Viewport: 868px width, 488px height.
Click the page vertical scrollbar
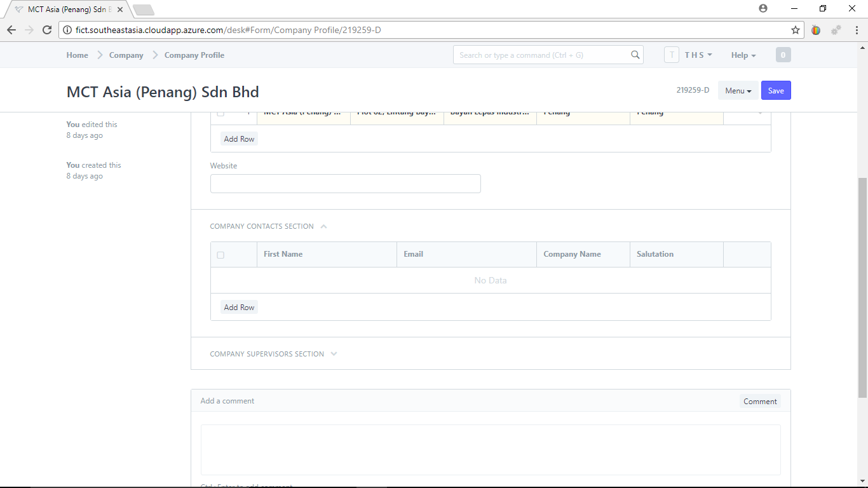pyautogui.click(x=862, y=287)
